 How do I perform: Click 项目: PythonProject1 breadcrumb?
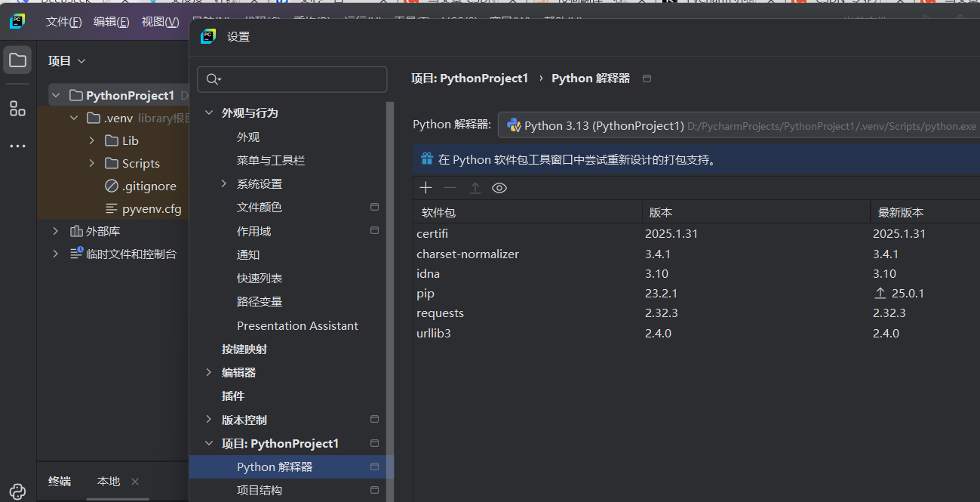pyautogui.click(x=469, y=78)
